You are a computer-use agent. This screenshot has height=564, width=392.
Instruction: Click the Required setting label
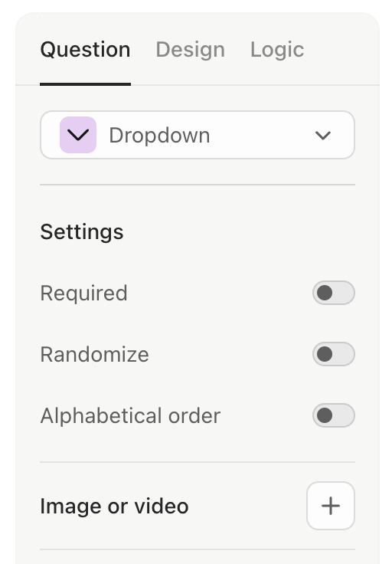[x=83, y=293]
